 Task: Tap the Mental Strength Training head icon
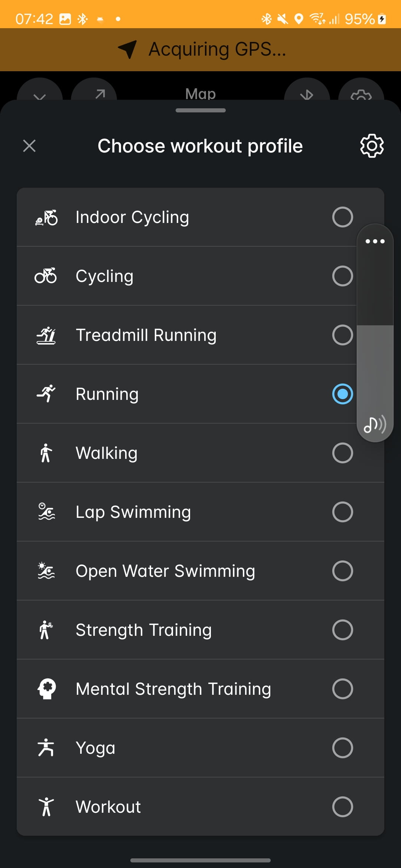[46, 689]
